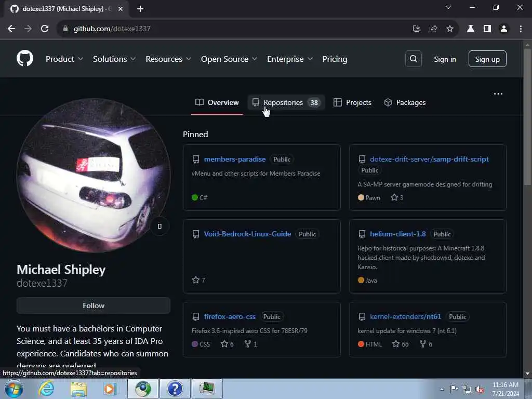
Task: Open the Chrome profile avatar icon
Action: click(x=503, y=29)
